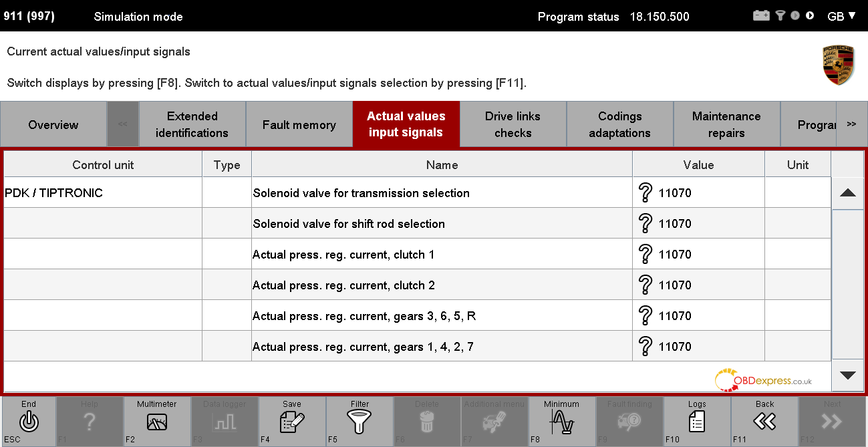Viewport: 868px width, 447px height.
Task: Click value 11070 for transmission selection valve
Action: [x=675, y=193]
